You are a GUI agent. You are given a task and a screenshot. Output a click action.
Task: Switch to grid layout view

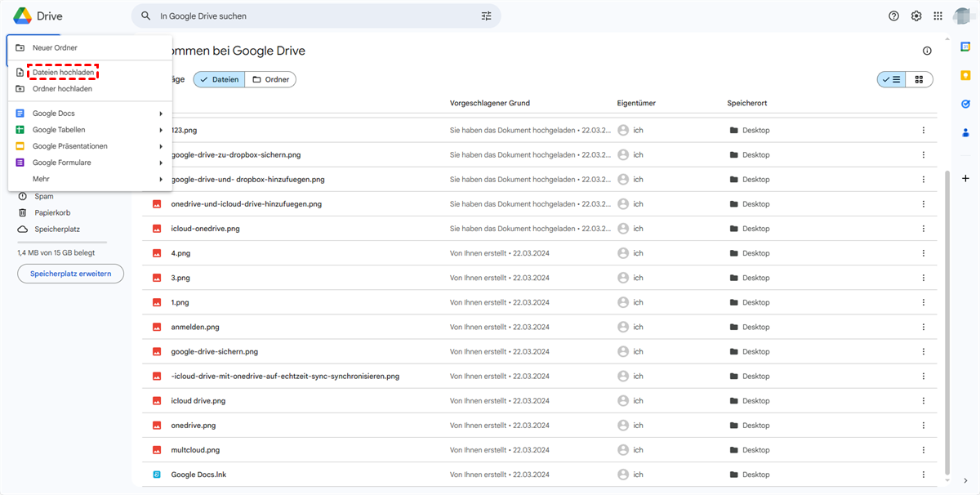(919, 79)
